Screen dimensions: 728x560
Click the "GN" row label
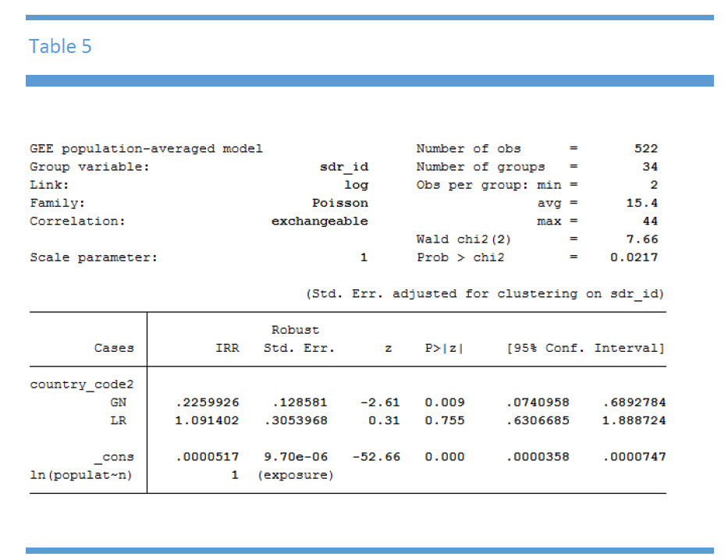click(118, 402)
